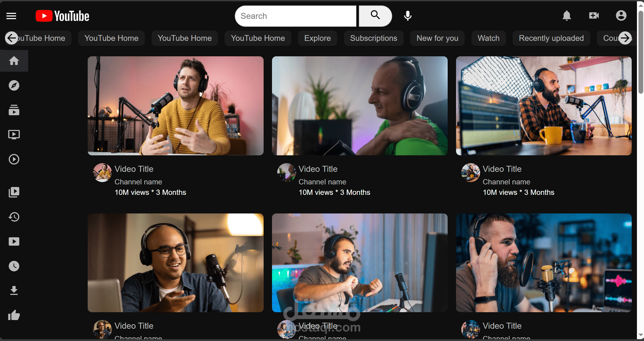This screenshot has width=644, height=341.
Task: Click the Video Title under the gold microphone video
Action: [502, 326]
